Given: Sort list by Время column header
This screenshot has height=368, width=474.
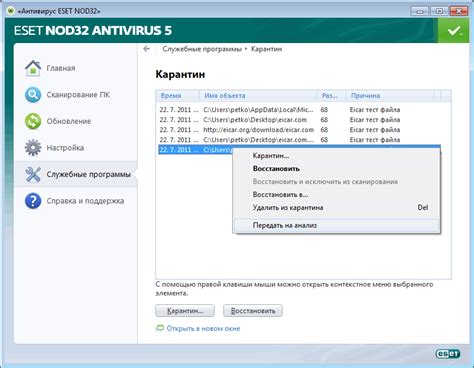Looking at the screenshot, I should click(x=178, y=96).
